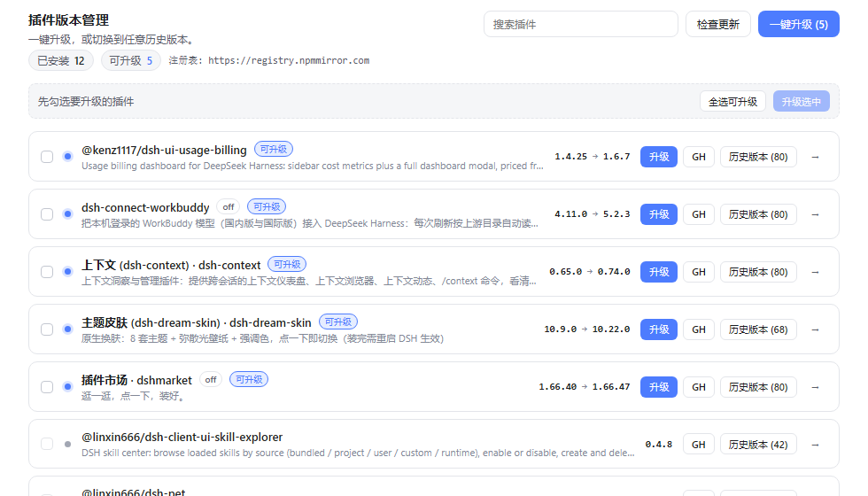Click 检查更新 button
Image resolution: width=868 pixels, height=496 pixels.
[718, 25]
